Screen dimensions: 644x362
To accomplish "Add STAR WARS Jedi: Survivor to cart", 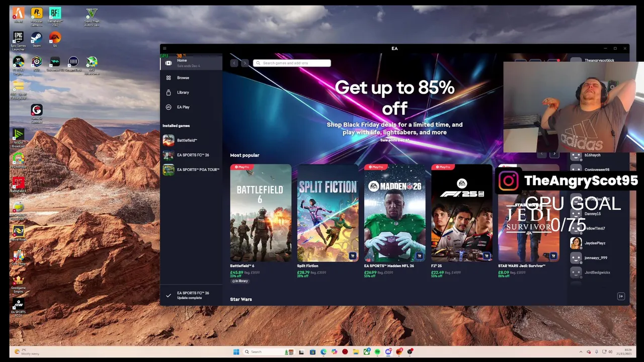I will [553, 256].
